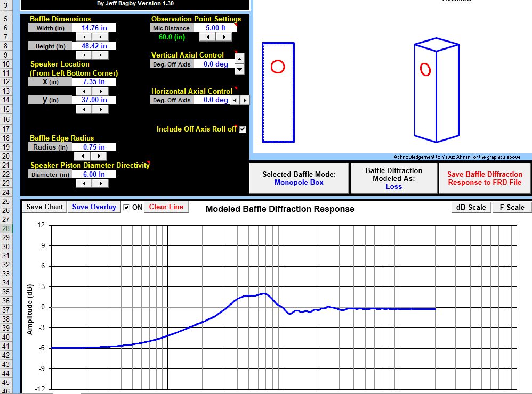Click the Modeled Baffle Diffraction Response title
This screenshot has height=394, width=532.
click(280, 209)
